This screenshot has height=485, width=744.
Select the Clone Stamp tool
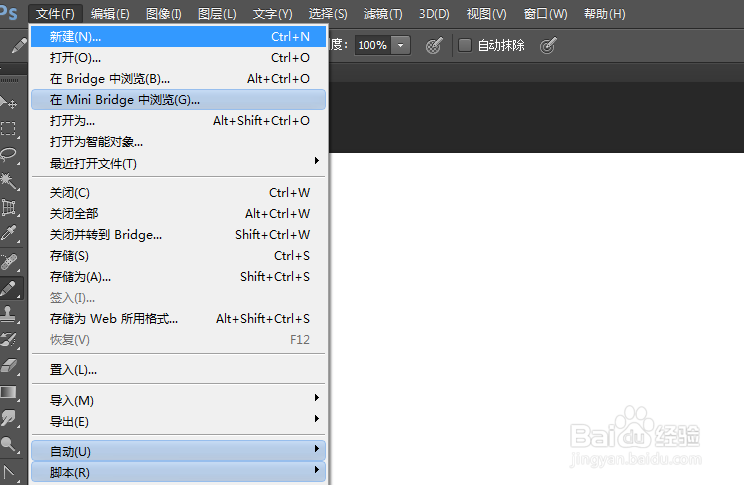pos(9,314)
